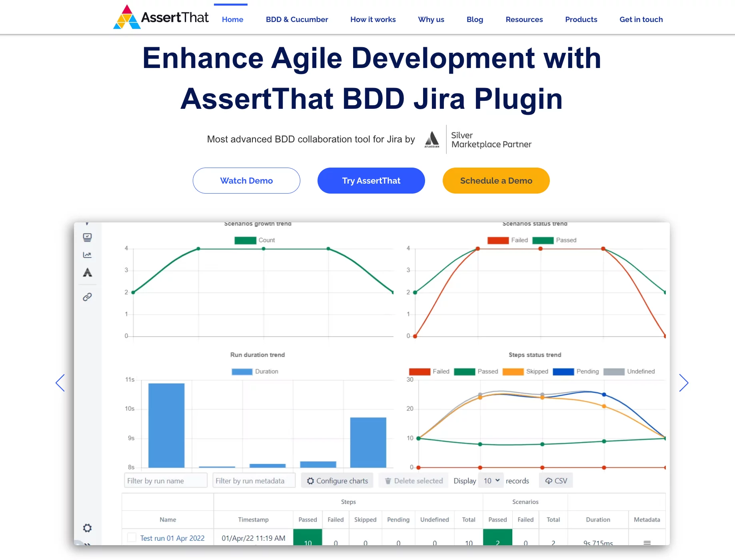Viewport: 735px width, 560px height.
Task: Advance to next carousel slide arrow
Action: 683,383
